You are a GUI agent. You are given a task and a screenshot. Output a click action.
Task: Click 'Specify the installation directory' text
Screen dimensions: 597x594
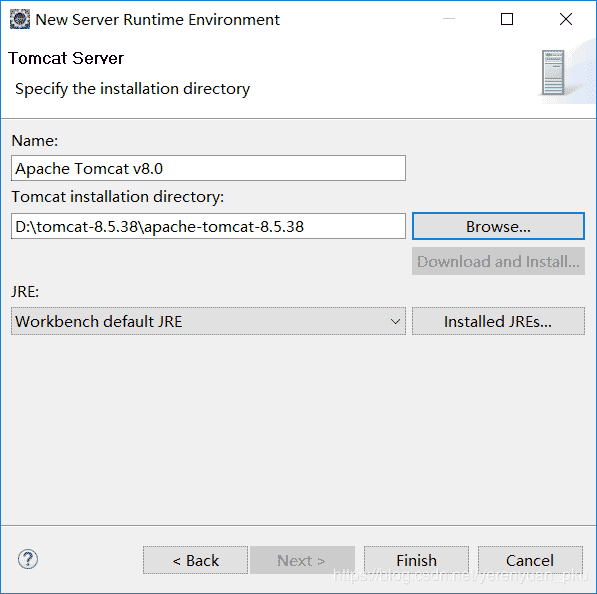click(132, 89)
